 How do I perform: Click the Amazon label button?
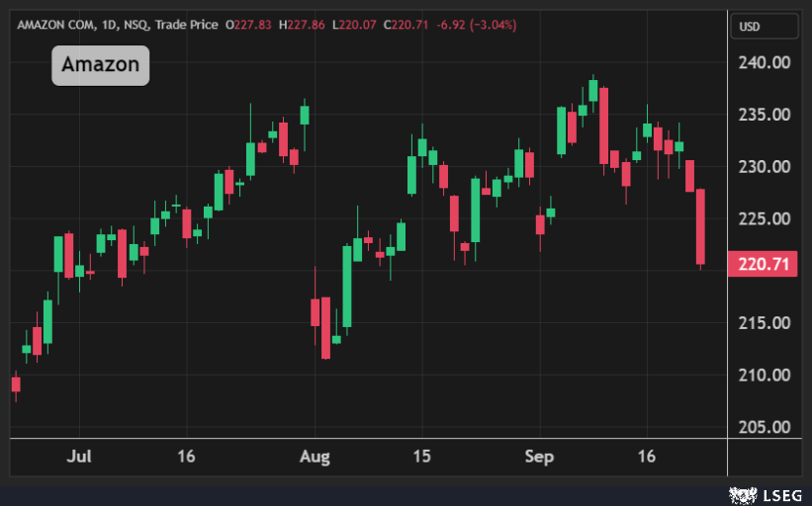tap(100, 65)
